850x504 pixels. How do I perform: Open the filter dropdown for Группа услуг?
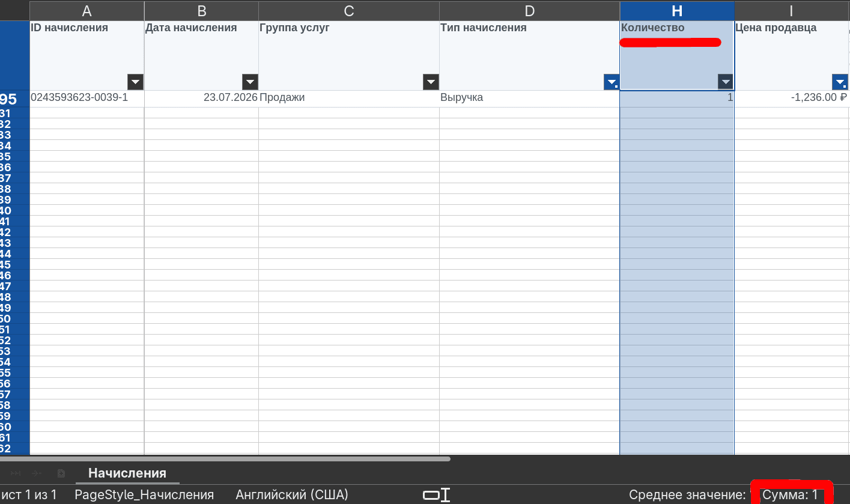431,82
